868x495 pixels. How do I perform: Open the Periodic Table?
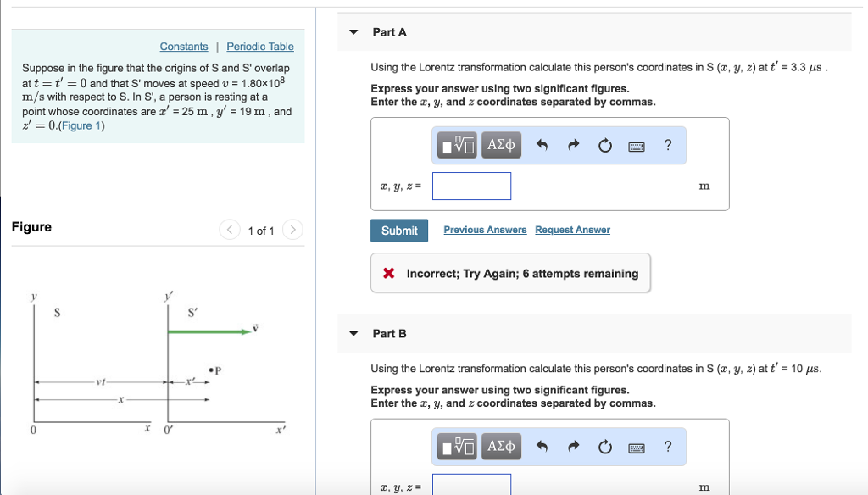pyautogui.click(x=259, y=47)
